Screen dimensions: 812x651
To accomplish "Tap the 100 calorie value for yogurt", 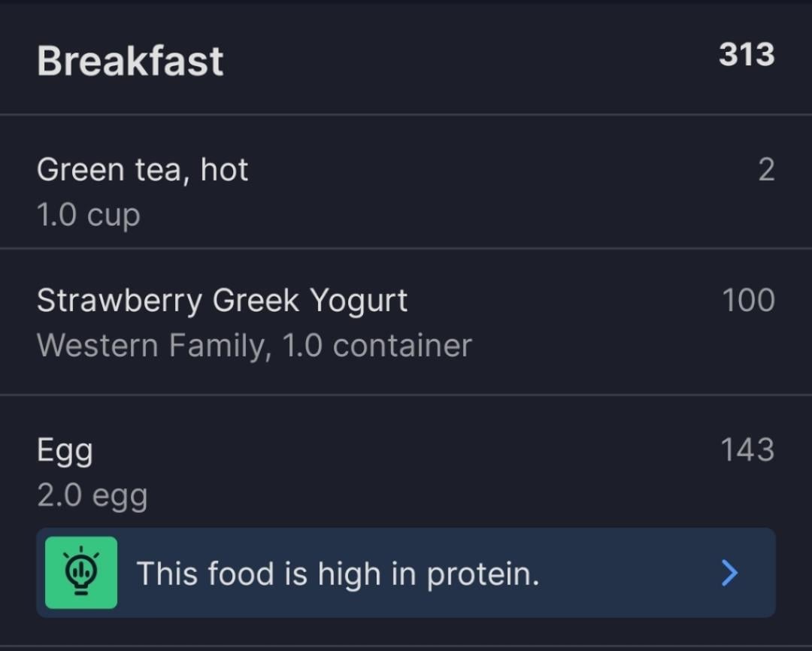I will pyautogui.click(x=748, y=300).
